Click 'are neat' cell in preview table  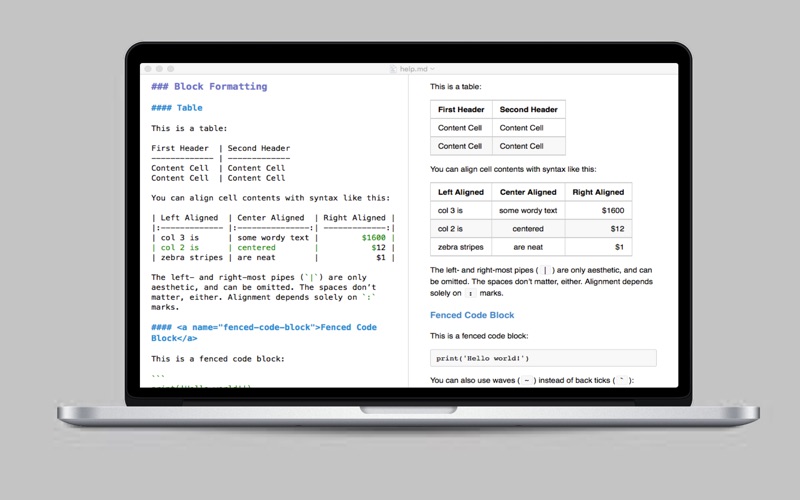coord(528,247)
